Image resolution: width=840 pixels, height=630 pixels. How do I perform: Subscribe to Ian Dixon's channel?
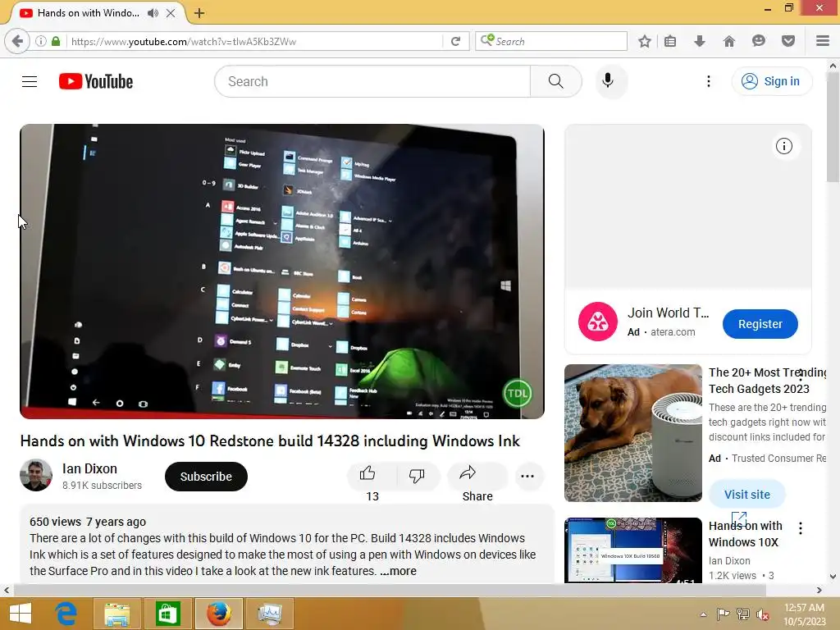click(x=206, y=477)
